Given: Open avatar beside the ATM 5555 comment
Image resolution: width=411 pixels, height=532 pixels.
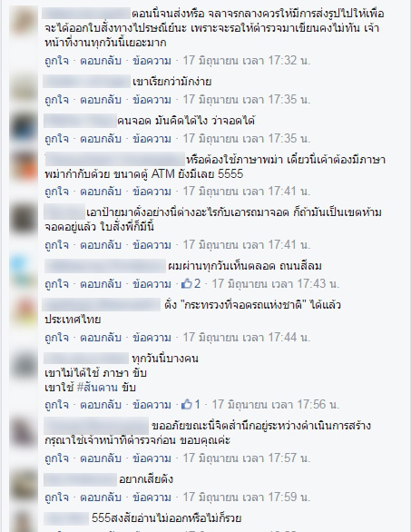Looking at the screenshot, I should pos(24,167).
